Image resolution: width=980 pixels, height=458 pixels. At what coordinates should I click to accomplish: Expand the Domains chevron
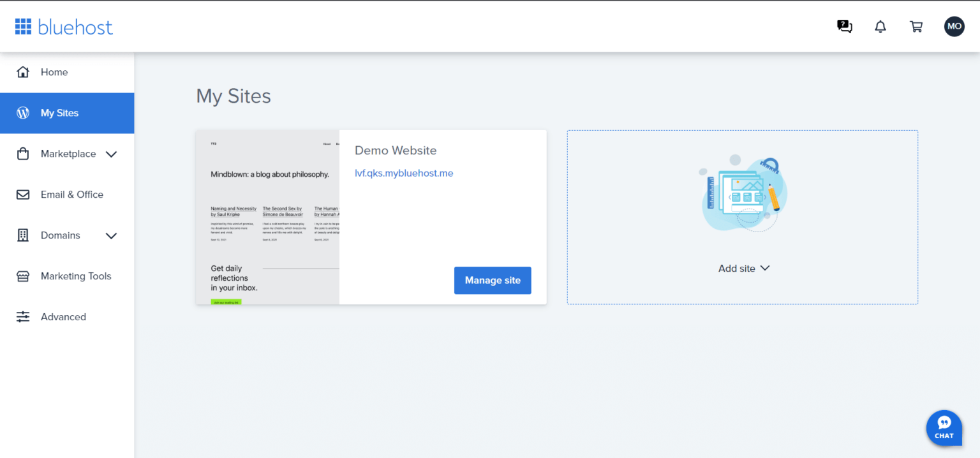111,236
